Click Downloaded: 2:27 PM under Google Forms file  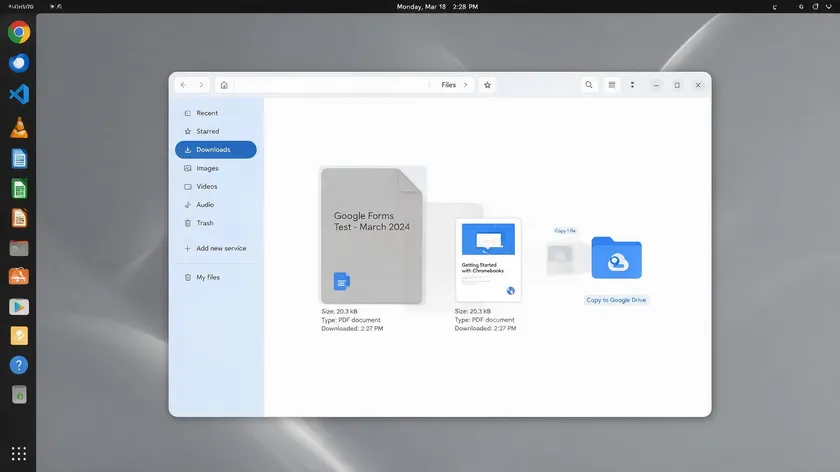tap(352, 328)
